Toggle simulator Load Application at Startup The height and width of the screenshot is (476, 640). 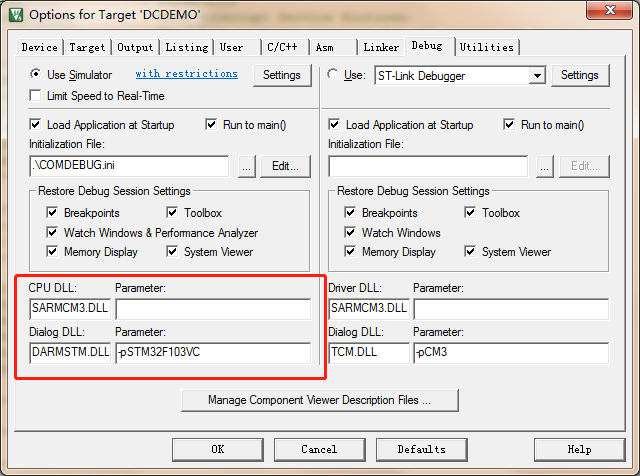(x=37, y=125)
